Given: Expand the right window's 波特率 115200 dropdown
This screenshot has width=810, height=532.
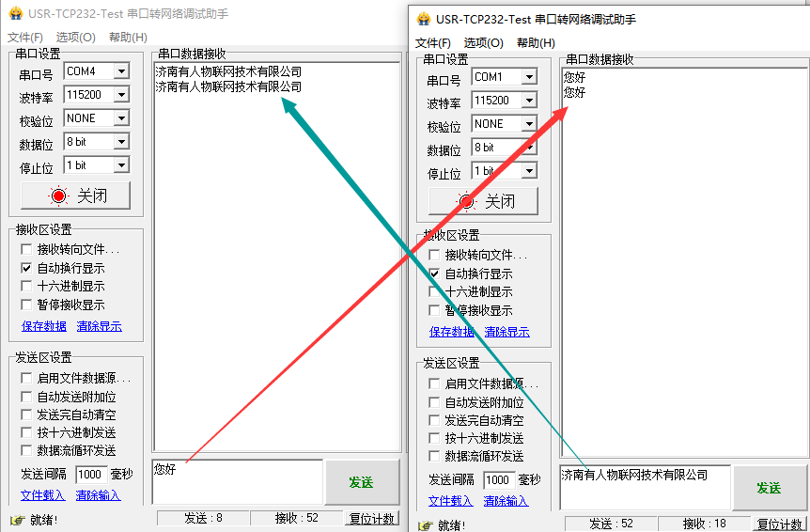Looking at the screenshot, I should tap(529, 101).
